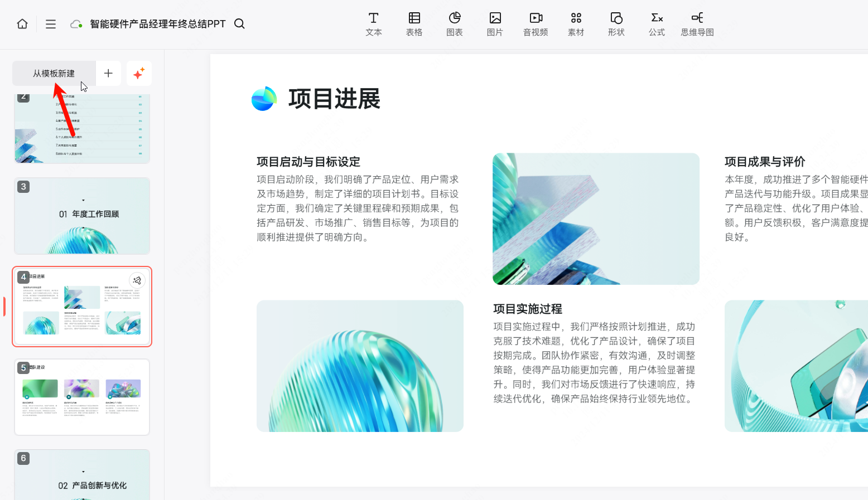868x500 pixels.
Task: Select the 项目进展 slide title text
Action: pos(334,99)
